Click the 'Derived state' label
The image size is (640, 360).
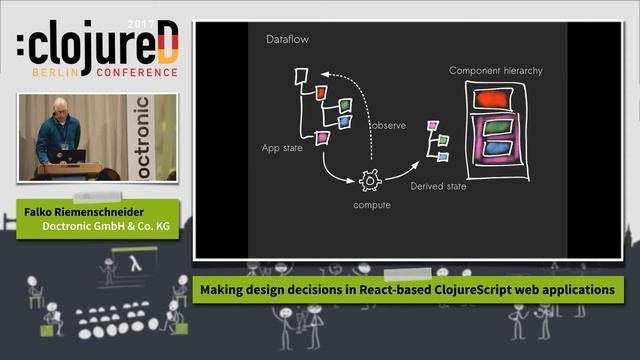pyautogui.click(x=438, y=187)
